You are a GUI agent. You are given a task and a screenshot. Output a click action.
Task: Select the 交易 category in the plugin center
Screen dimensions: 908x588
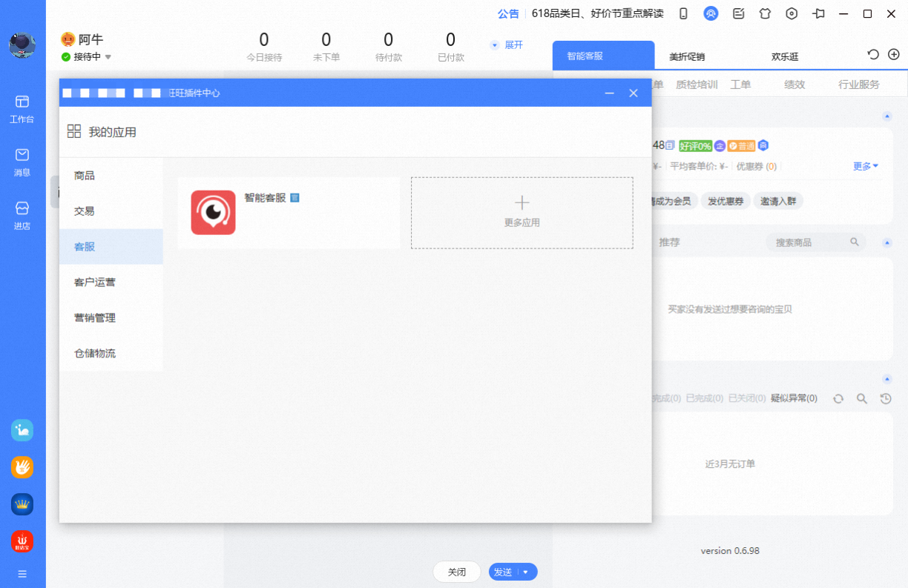(111, 211)
